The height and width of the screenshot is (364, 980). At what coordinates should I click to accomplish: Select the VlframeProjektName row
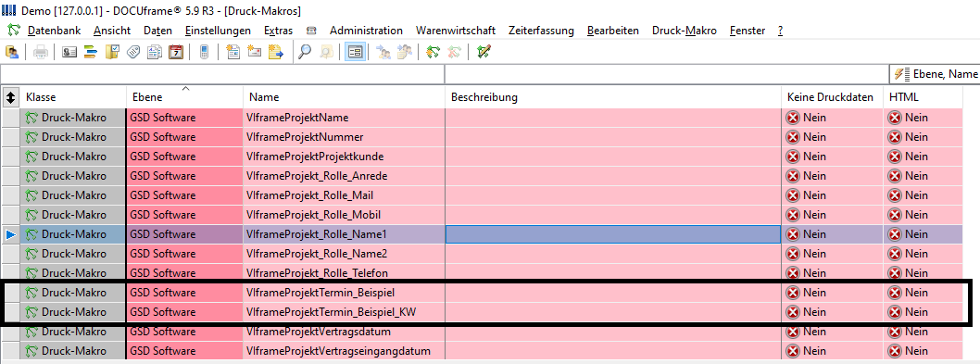482,118
